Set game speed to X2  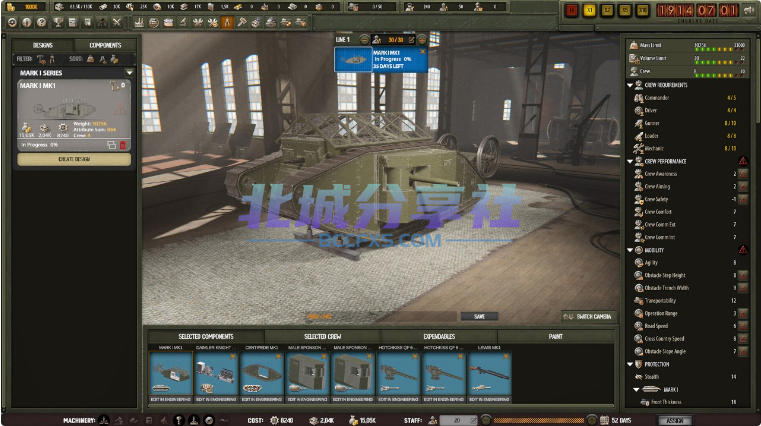(607, 11)
